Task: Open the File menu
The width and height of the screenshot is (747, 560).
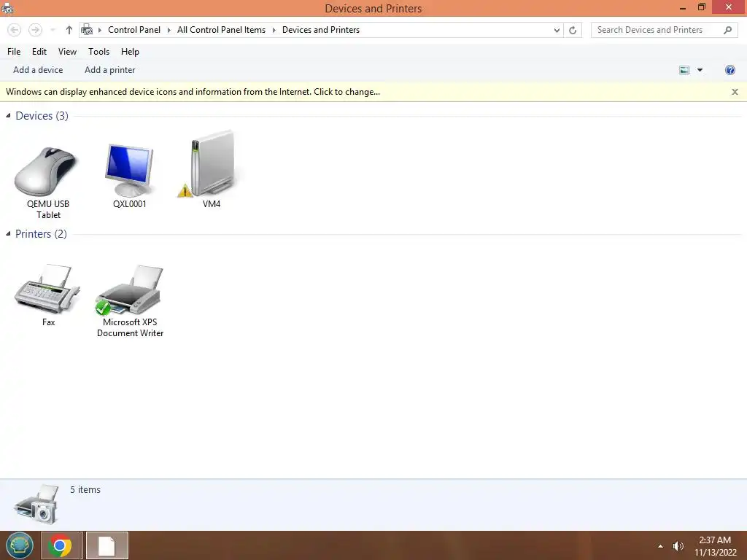Action: (14, 52)
